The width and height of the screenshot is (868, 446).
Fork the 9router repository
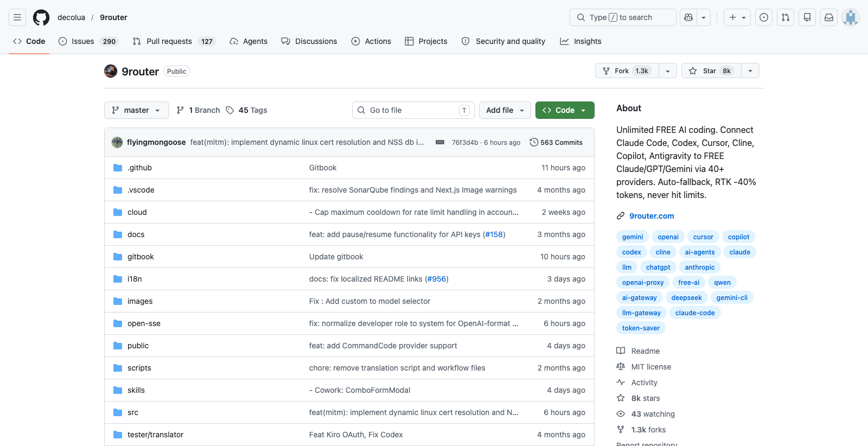(627, 71)
